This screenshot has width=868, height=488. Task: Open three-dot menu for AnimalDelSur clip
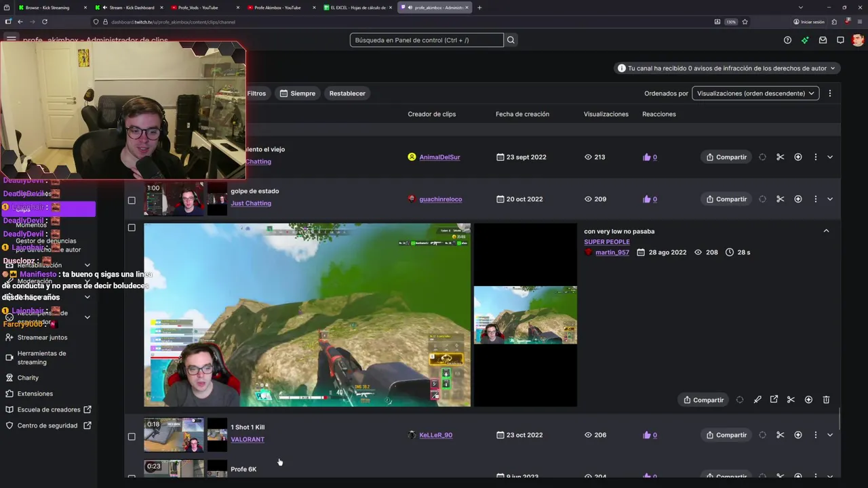pos(815,157)
